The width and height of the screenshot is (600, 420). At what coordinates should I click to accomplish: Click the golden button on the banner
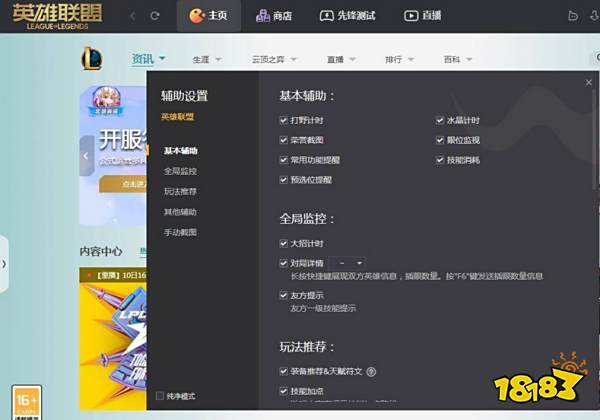pos(123,184)
